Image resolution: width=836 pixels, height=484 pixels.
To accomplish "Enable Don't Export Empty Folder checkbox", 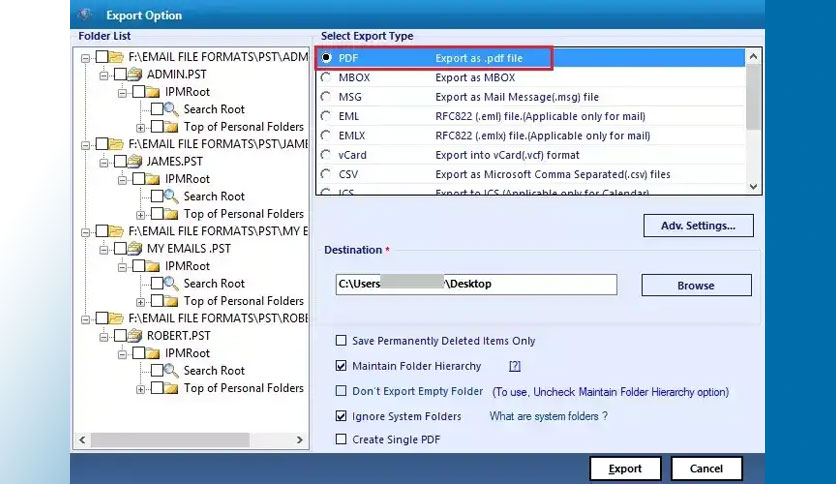I will tap(341, 391).
